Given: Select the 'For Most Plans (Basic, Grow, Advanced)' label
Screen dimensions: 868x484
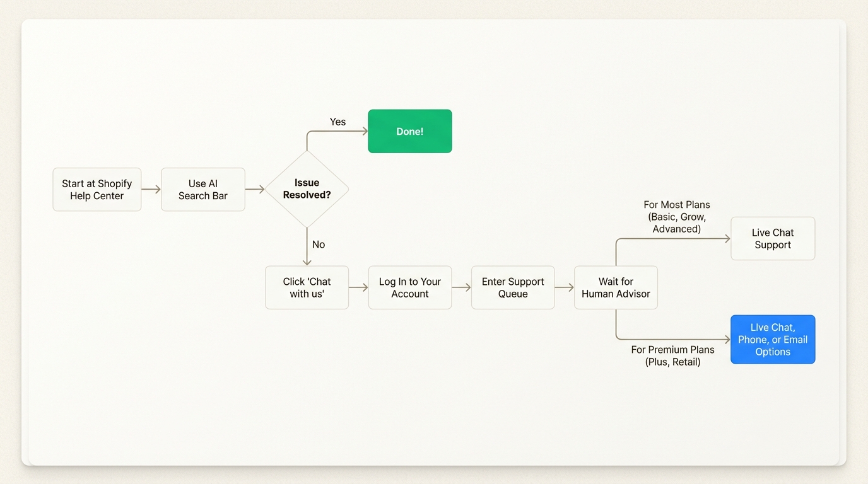Looking at the screenshot, I should [676, 217].
